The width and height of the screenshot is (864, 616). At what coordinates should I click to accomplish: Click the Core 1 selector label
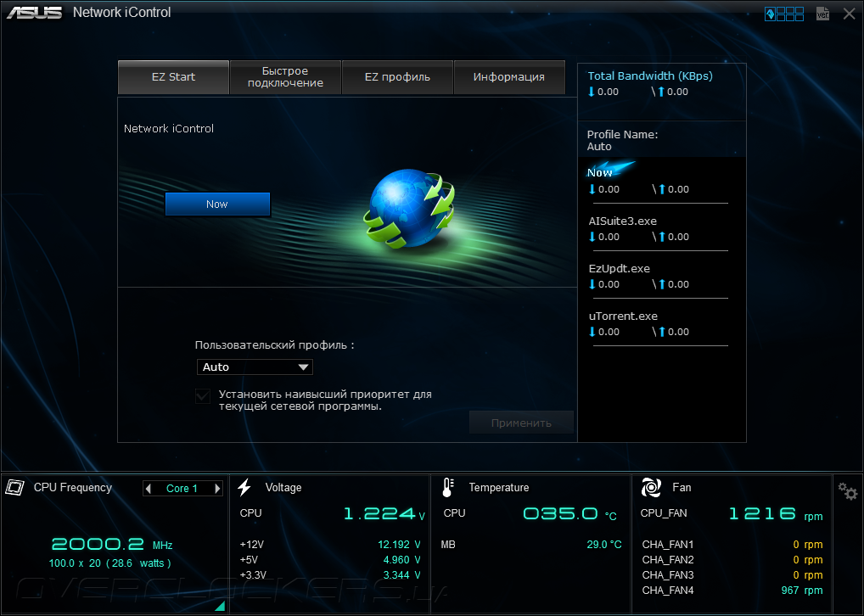pyautogui.click(x=182, y=488)
